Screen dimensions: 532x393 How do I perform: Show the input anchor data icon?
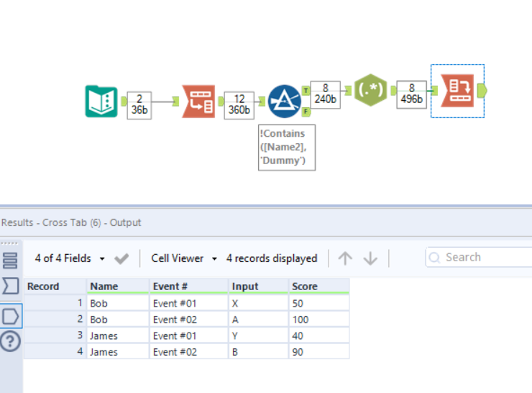point(11,286)
